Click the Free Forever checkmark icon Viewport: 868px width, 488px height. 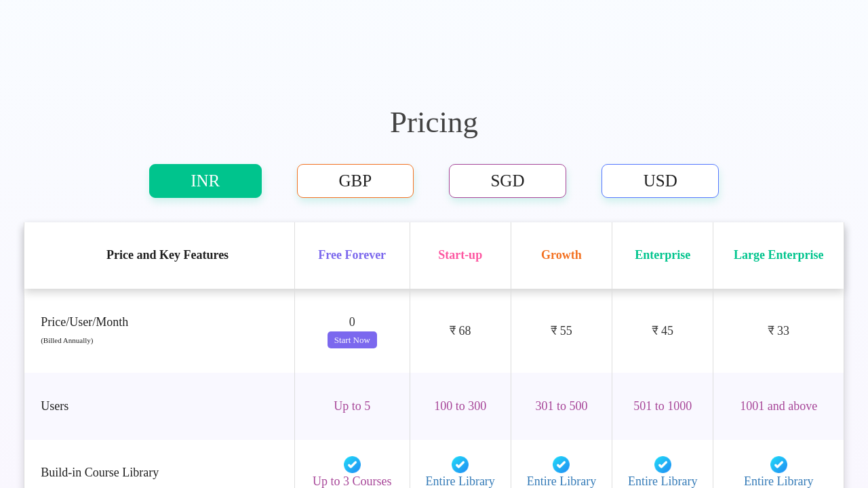pos(352,464)
